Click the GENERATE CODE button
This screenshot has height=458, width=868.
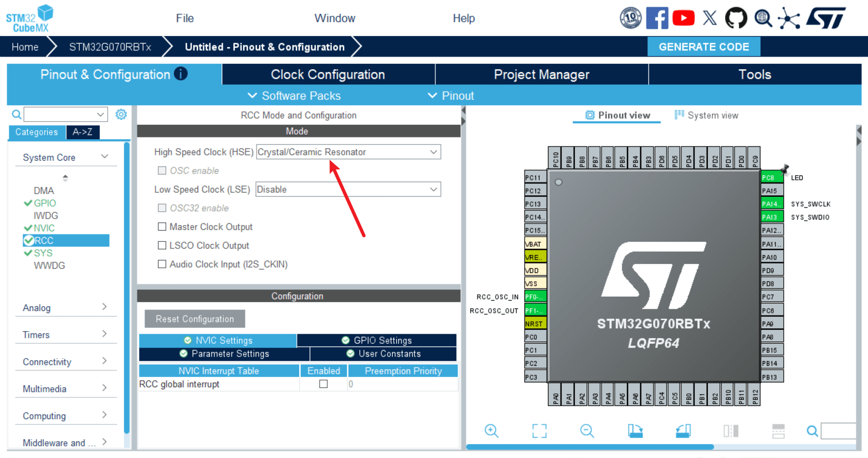703,47
